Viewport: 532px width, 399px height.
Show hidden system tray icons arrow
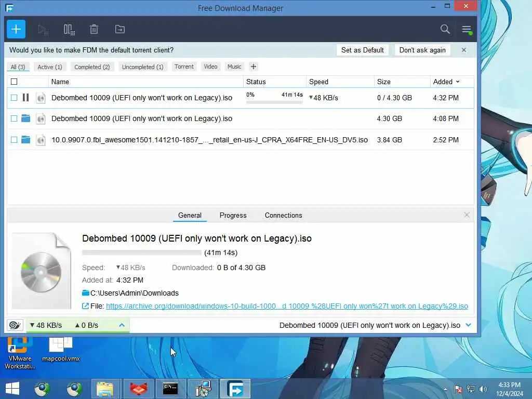pyautogui.click(x=445, y=389)
